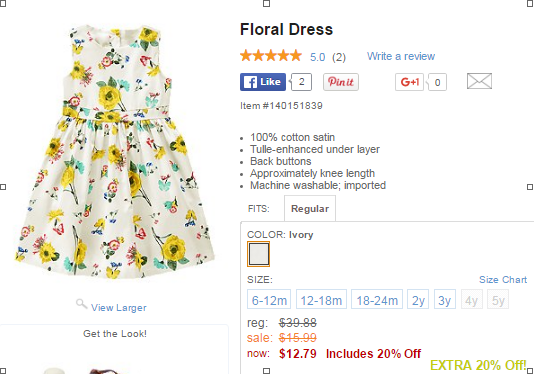Choose the 3y size option

[x=445, y=299]
